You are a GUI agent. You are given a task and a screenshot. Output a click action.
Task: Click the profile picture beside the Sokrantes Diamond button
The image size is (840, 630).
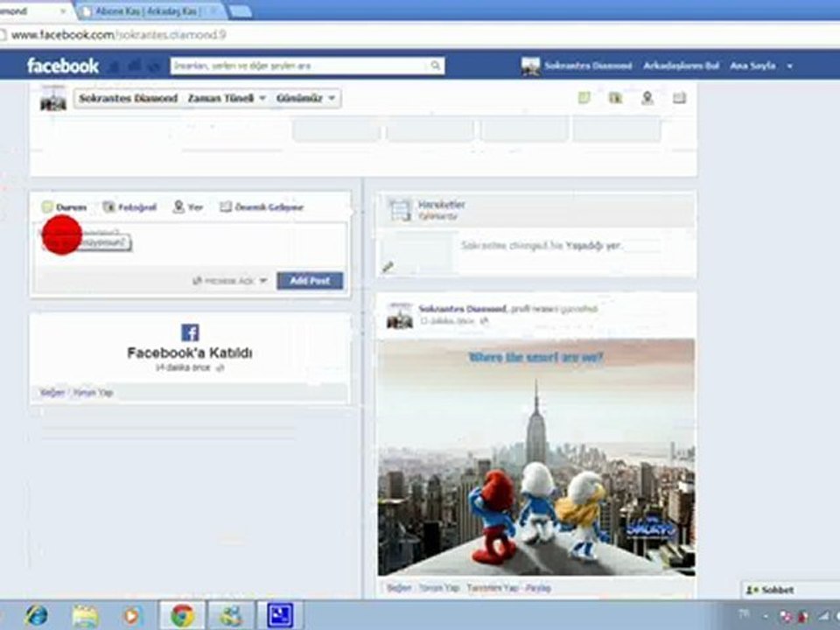point(53,98)
